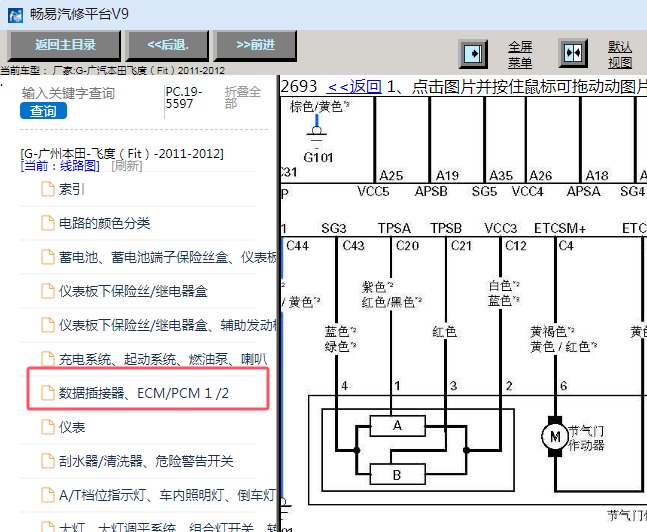The width and height of the screenshot is (647, 532).
Task: Click the document icon beside 电路的颜色分类
Action: [x=48, y=223]
